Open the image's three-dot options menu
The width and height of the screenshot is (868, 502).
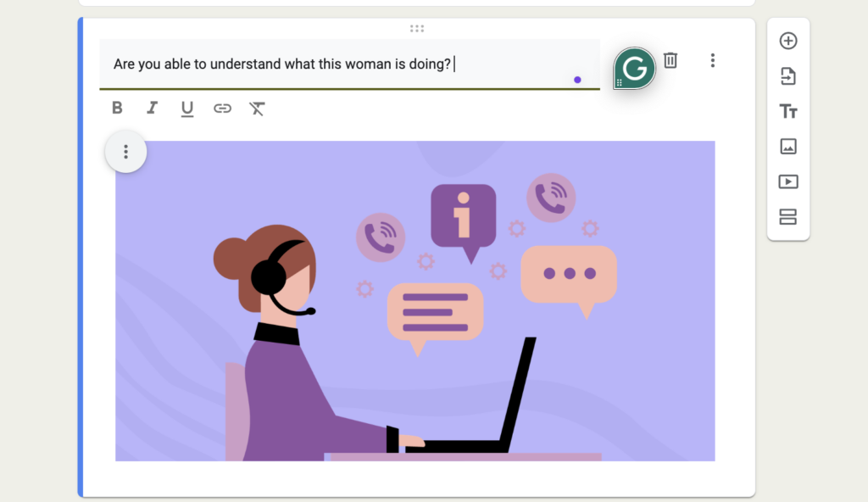125,152
